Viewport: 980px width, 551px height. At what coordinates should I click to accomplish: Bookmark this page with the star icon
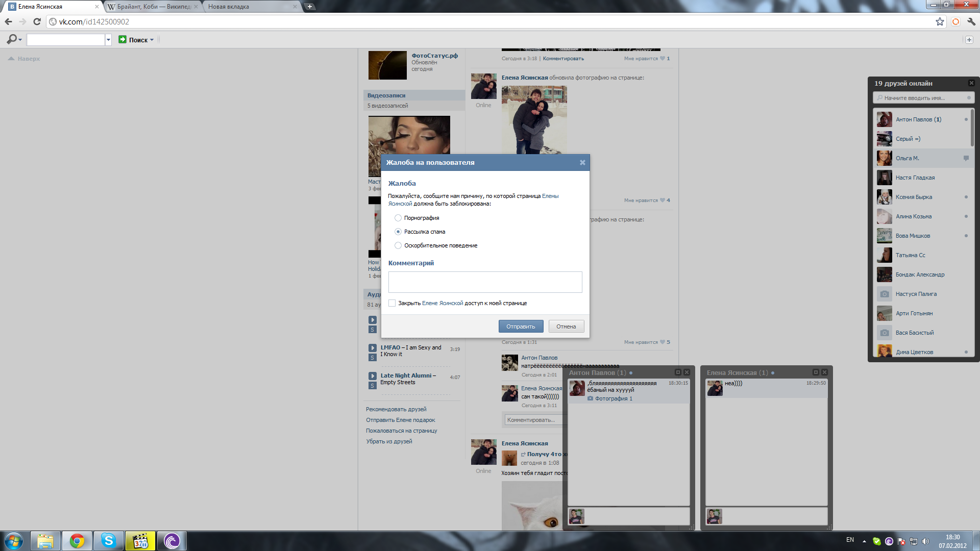[x=940, y=21]
